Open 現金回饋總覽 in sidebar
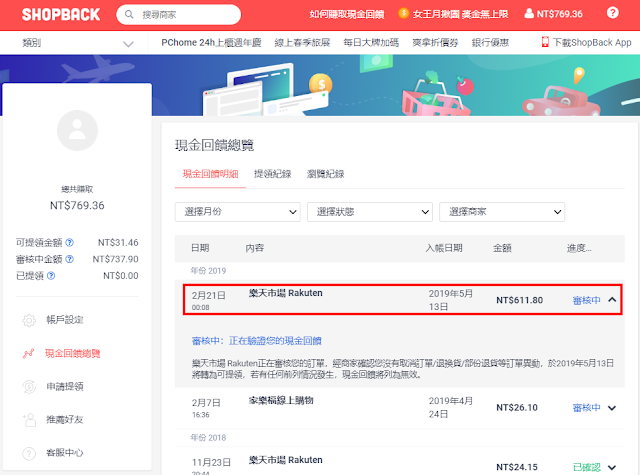This screenshot has height=475, width=640. (x=72, y=353)
